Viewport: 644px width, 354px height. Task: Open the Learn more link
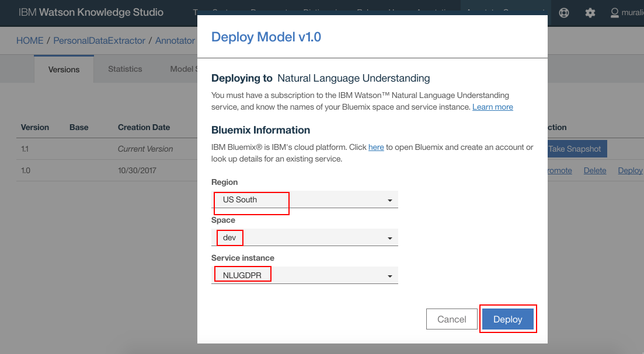point(492,107)
